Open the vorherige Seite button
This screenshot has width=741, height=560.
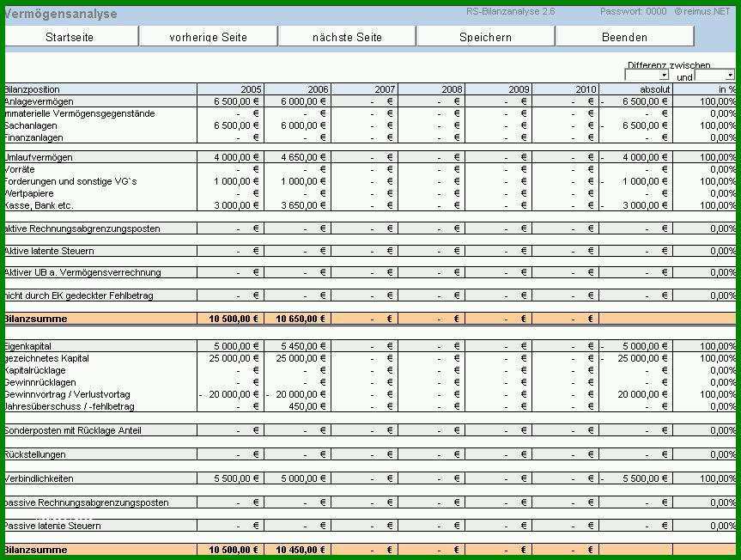tap(209, 37)
